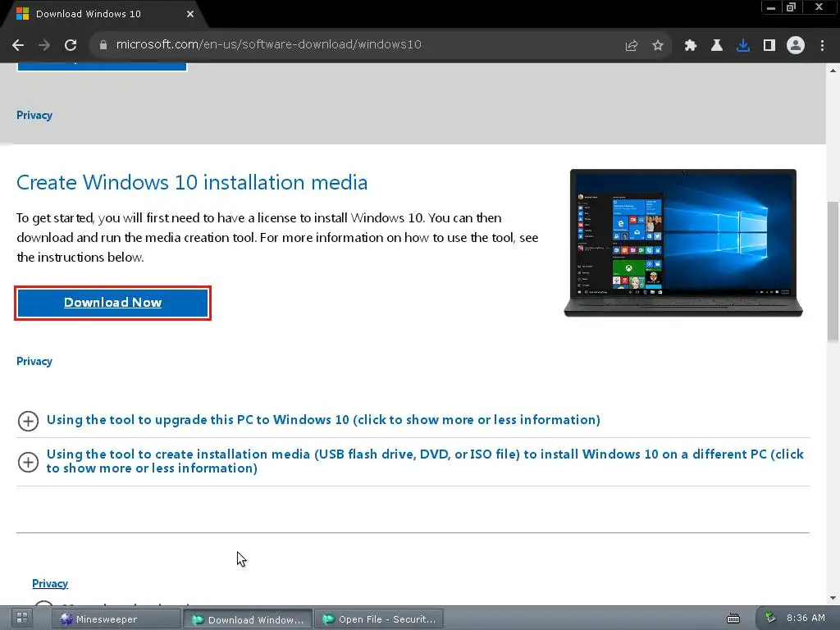Click the keyboard icon in the system tray
The width and height of the screenshot is (840, 630).
(733, 619)
